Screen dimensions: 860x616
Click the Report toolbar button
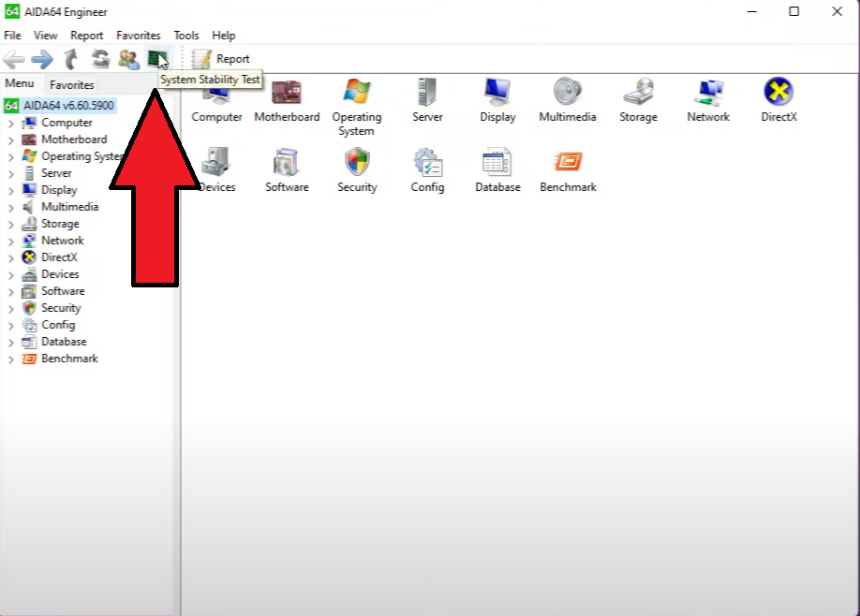click(221, 60)
